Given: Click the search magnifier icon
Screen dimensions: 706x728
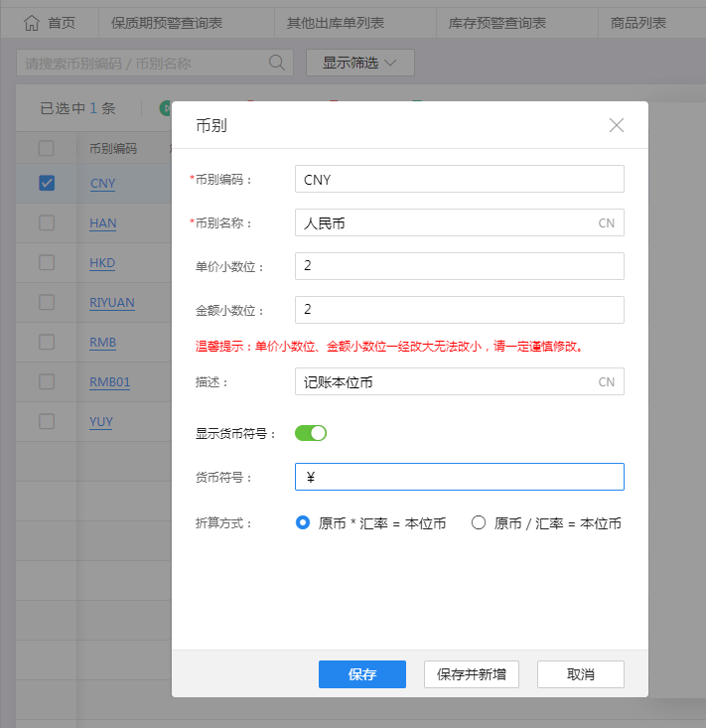Looking at the screenshot, I should click(x=277, y=63).
